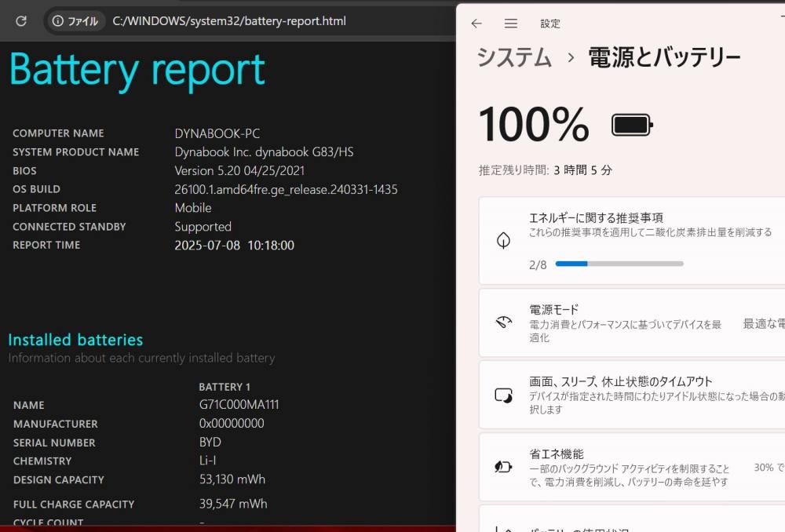Select 'Dynabook Inc. dynabook G83/HS' product name
The height and width of the screenshot is (532, 785).
point(264,151)
